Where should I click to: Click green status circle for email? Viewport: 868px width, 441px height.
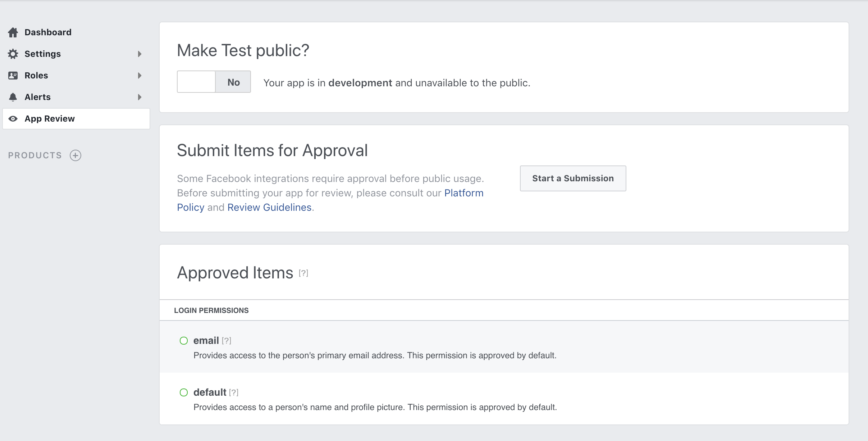(184, 341)
